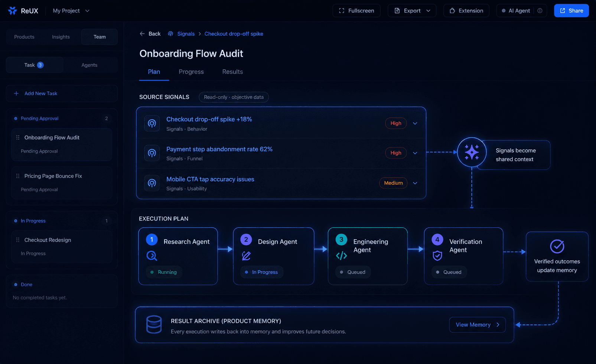
Task: Click Add New Task
Action: pos(62,94)
